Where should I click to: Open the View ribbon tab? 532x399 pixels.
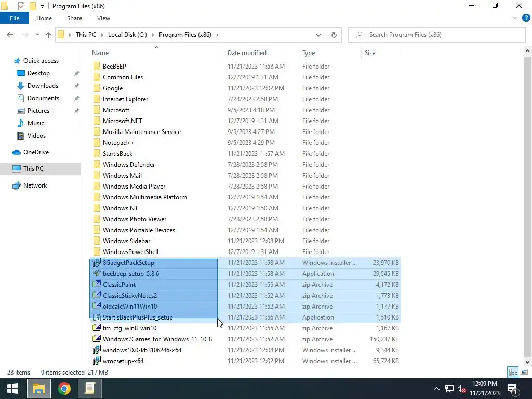[x=103, y=18]
